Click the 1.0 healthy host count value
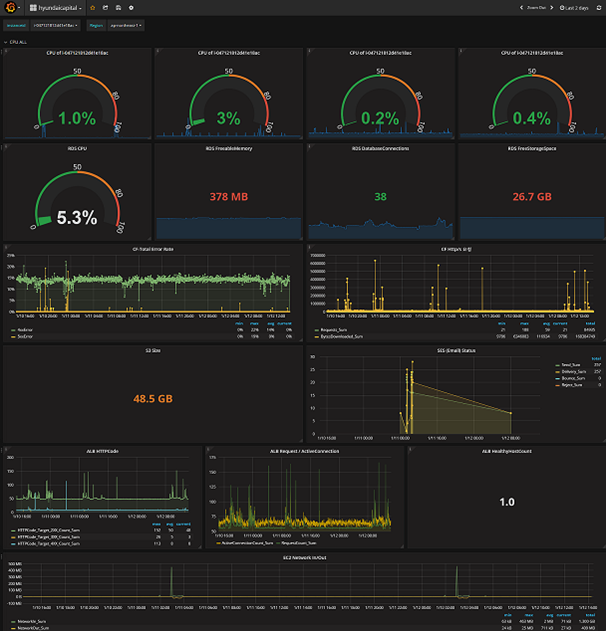 (x=507, y=502)
